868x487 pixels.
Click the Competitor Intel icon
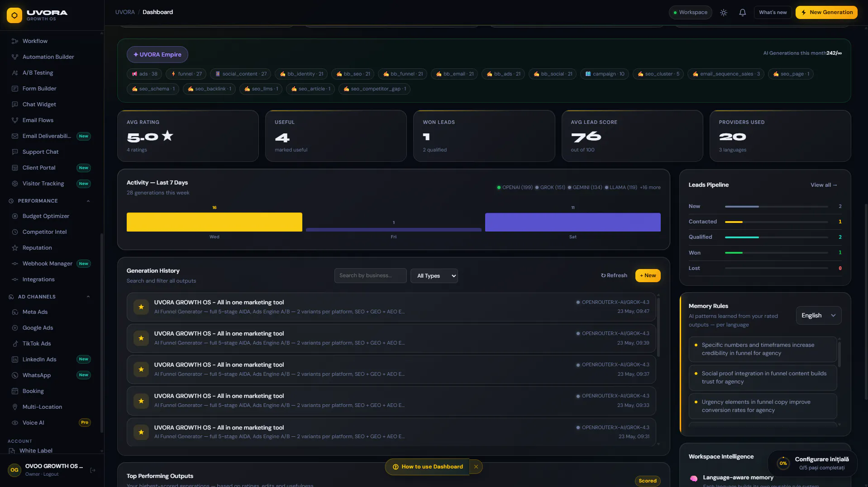15,232
